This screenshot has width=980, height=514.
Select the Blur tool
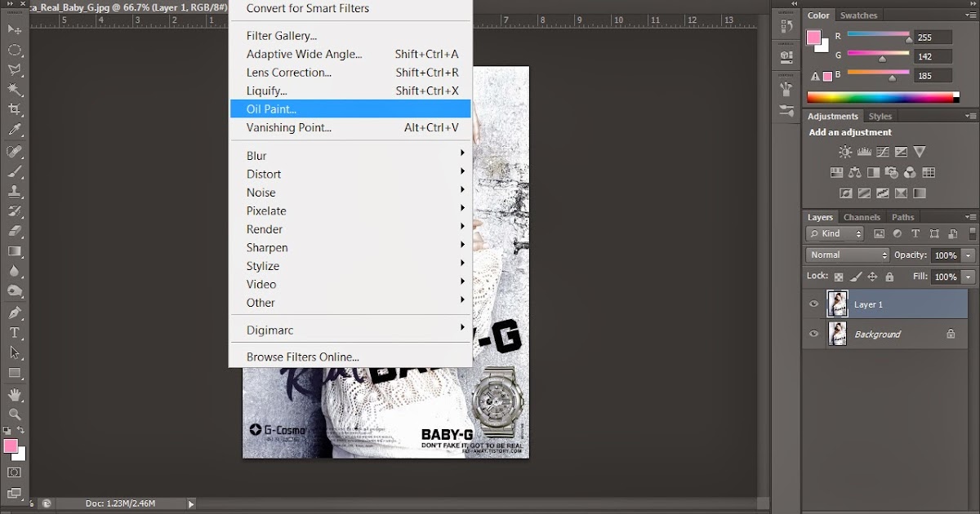click(15, 271)
